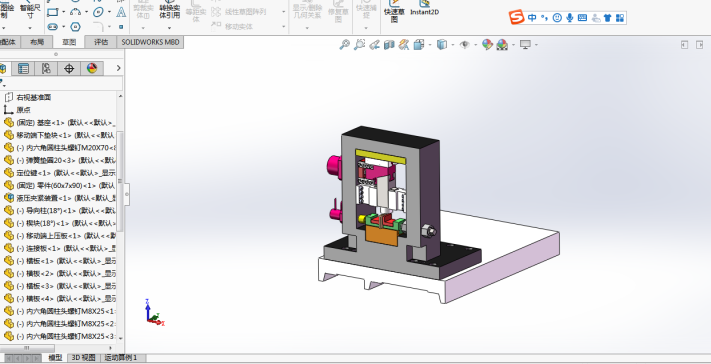Image resolution: width=711 pixels, height=364 pixels.
Task: Toggle Hide/Show Items eye icon
Action: point(464,44)
